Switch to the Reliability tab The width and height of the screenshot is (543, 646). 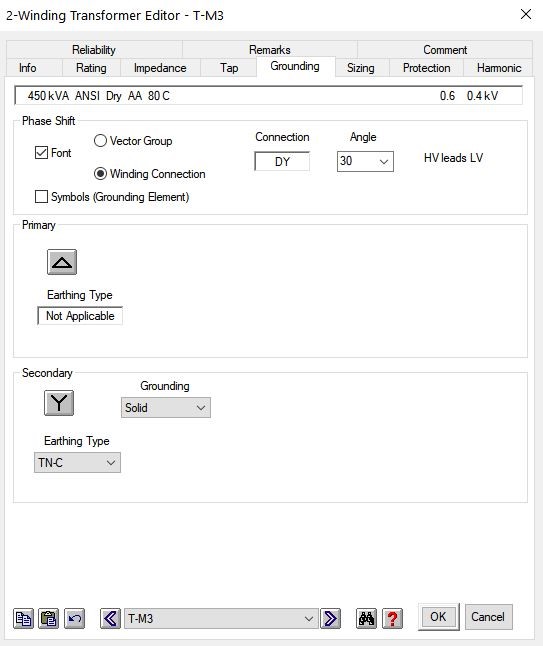point(94,50)
